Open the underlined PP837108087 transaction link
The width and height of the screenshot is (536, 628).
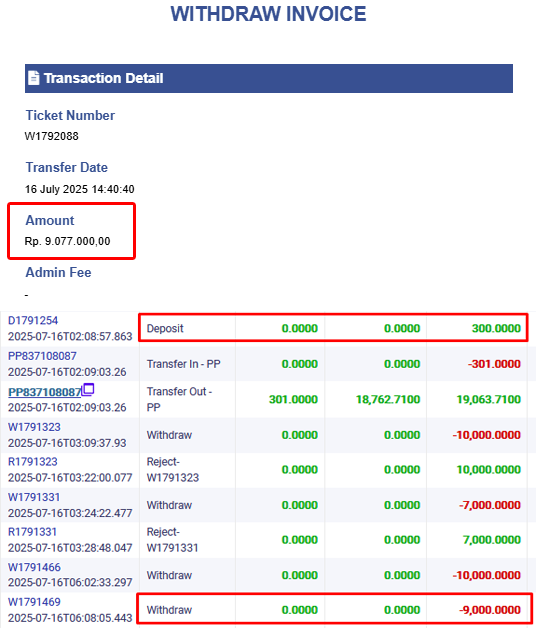(x=44, y=392)
